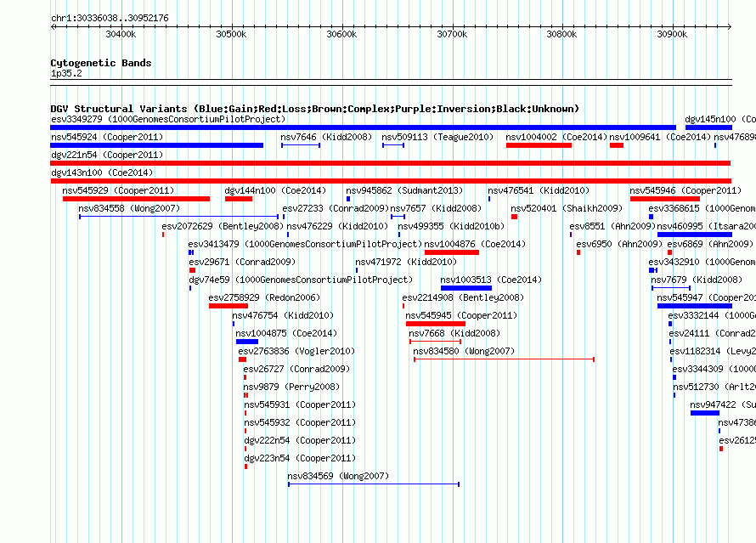Click esv6869 (Ahn2009) label
The width and height of the screenshot is (756, 543).
point(710,244)
